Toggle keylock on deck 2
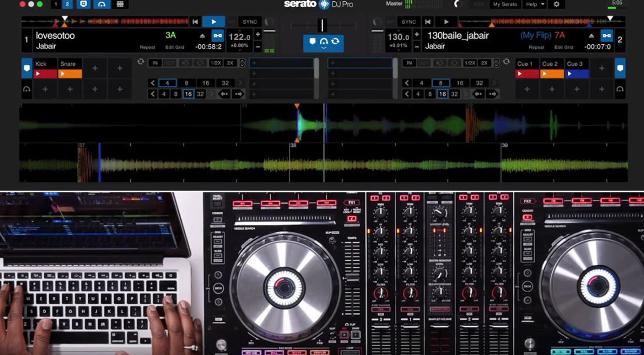This screenshot has height=355, width=644. click(606, 36)
